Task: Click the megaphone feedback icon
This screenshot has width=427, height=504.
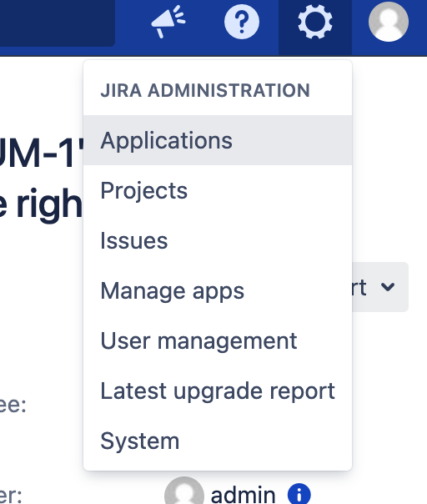Action: click(x=168, y=22)
